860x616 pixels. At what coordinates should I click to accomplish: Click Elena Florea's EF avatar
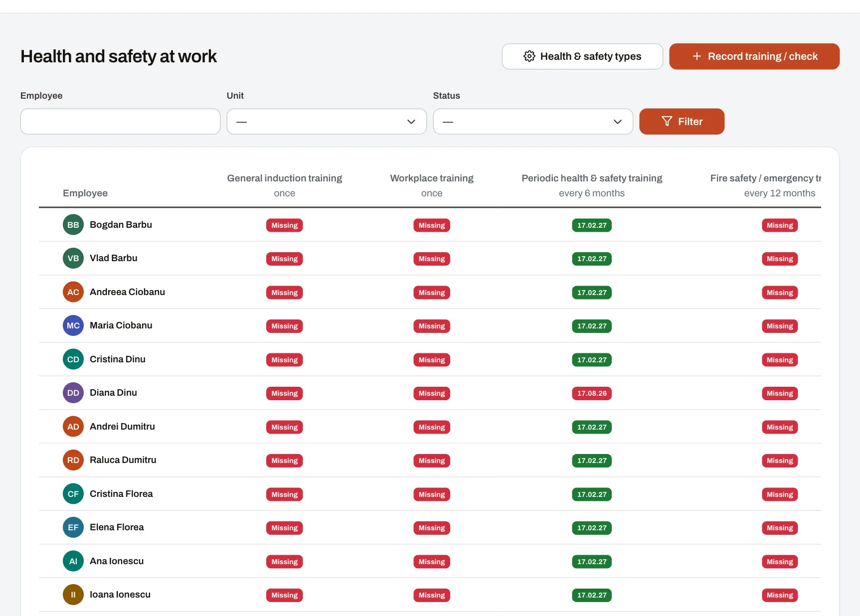point(73,527)
